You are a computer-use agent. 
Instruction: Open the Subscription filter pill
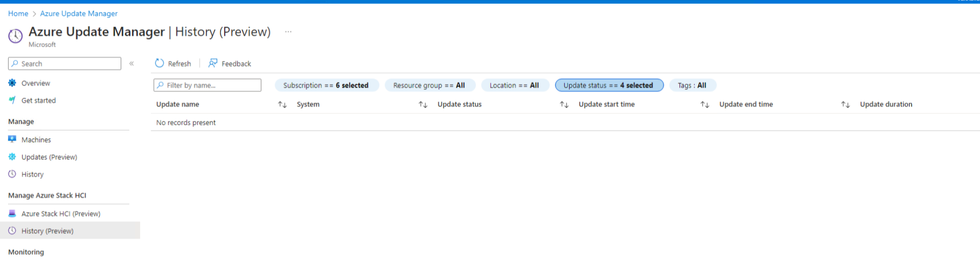coord(326,85)
